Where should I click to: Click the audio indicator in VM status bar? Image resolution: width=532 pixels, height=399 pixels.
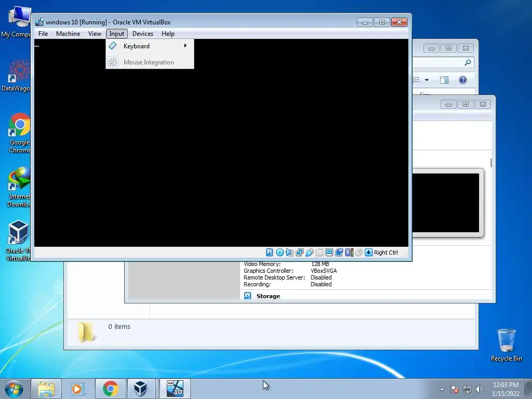tap(289, 252)
